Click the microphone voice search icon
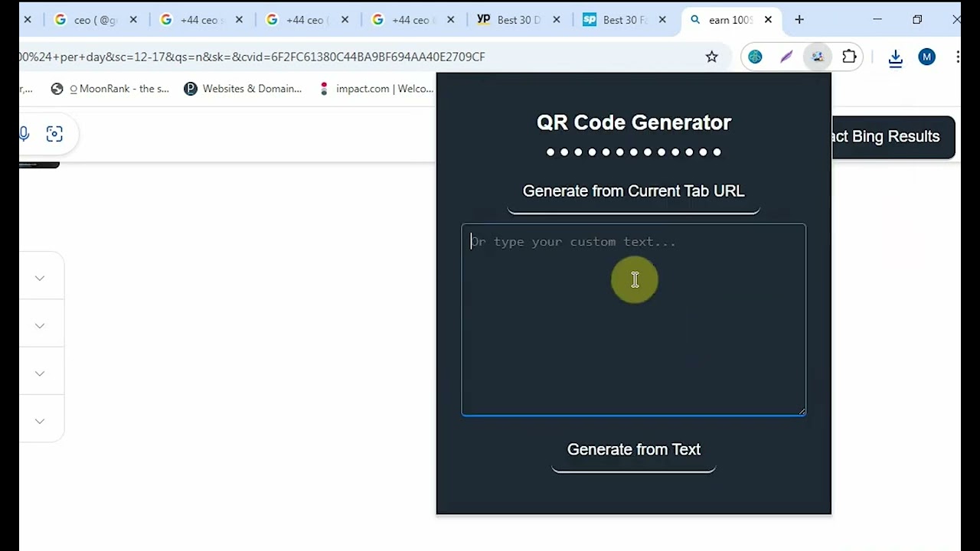The image size is (980, 551). click(24, 135)
